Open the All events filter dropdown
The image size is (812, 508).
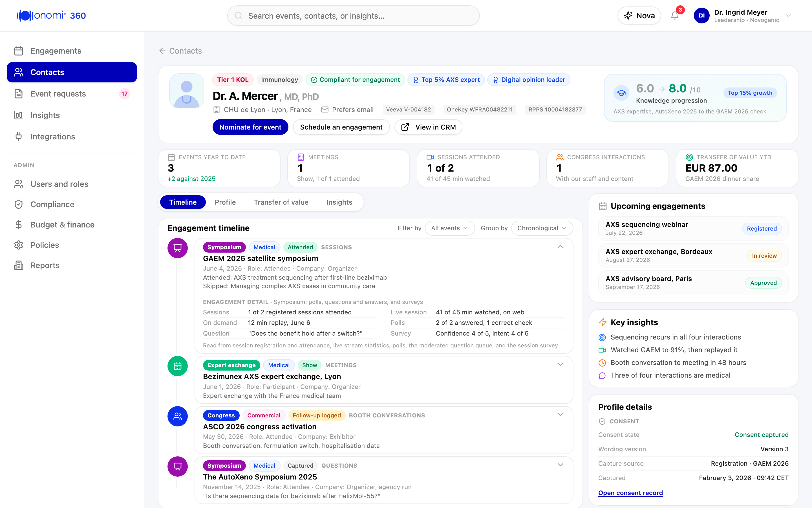tap(450, 228)
